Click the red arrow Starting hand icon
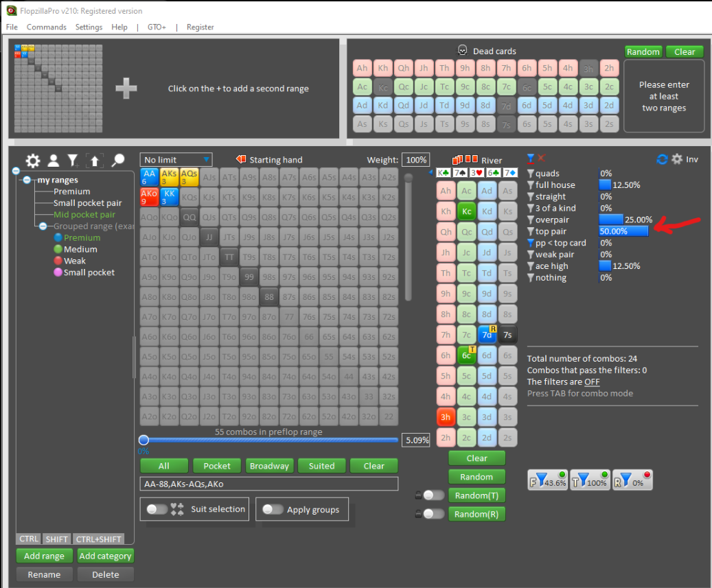Image resolution: width=712 pixels, height=588 pixels. [241, 159]
